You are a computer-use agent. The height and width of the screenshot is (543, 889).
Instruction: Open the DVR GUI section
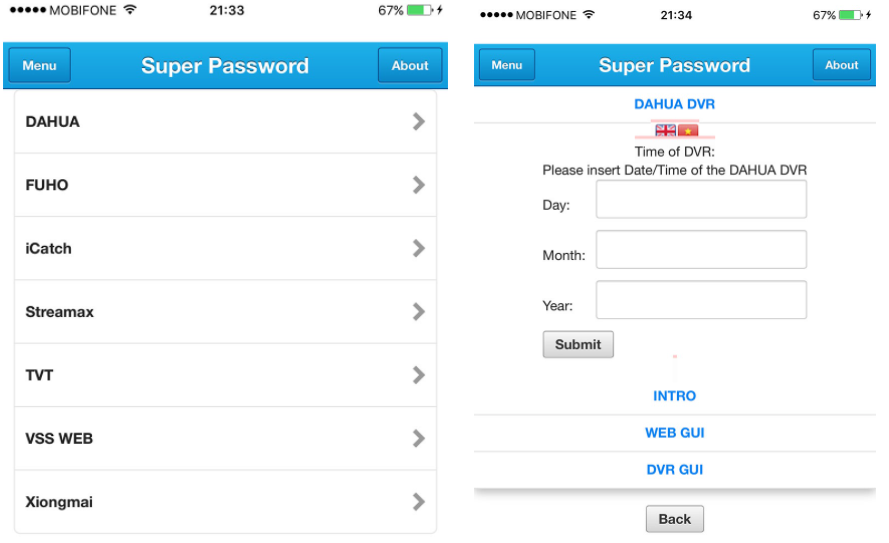tap(675, 470)
